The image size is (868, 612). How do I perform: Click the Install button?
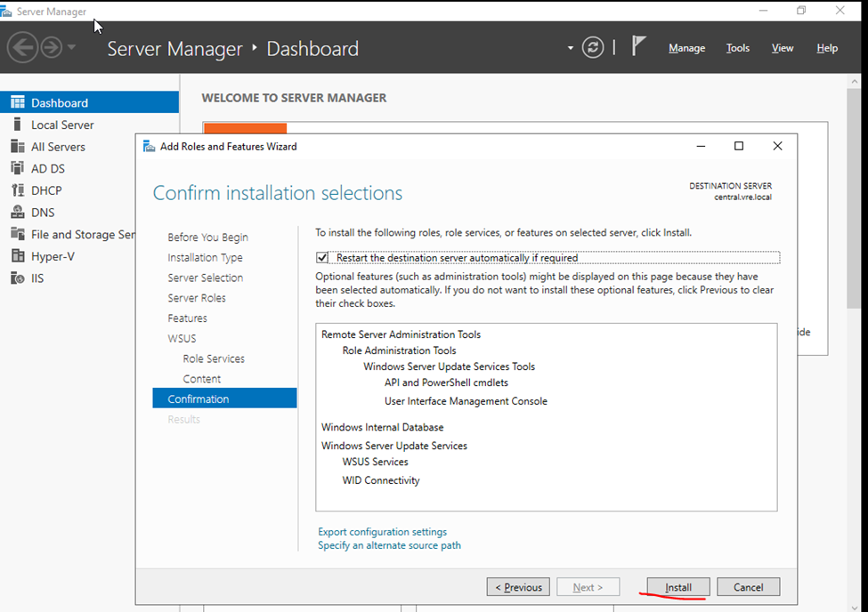tap(677, 587)
